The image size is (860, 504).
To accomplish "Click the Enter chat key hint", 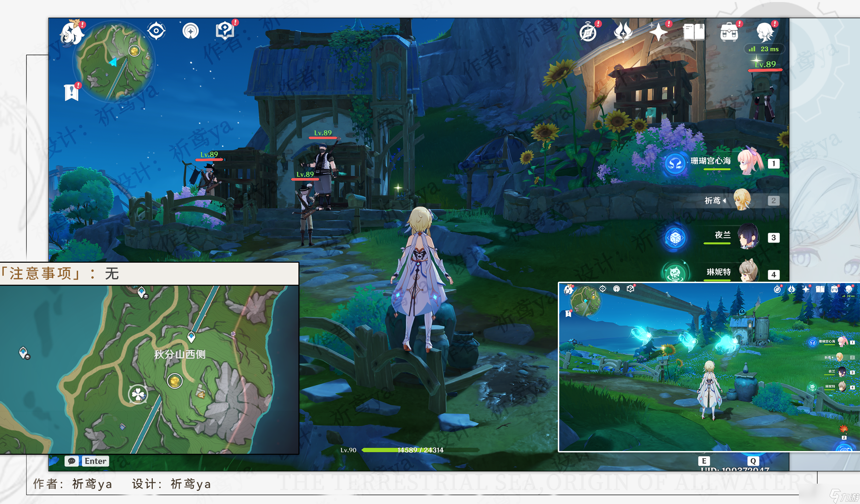I will (x=95, y=461).
